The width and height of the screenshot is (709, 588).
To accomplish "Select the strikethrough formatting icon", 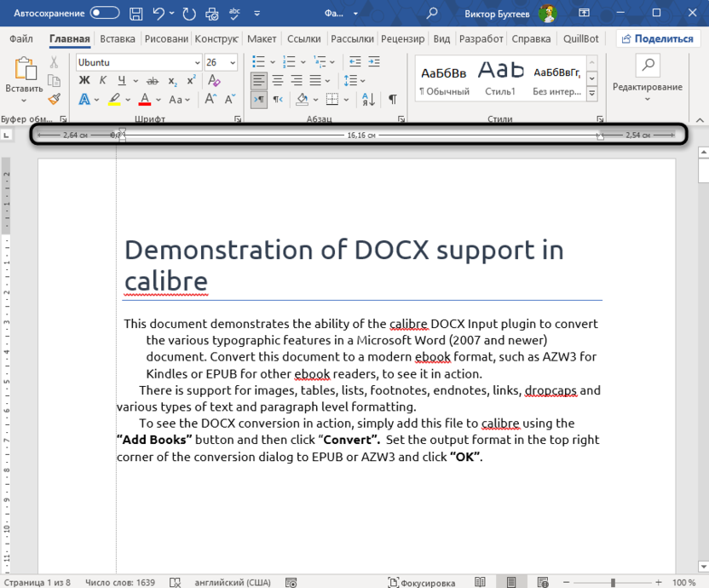I will point(151,80).
